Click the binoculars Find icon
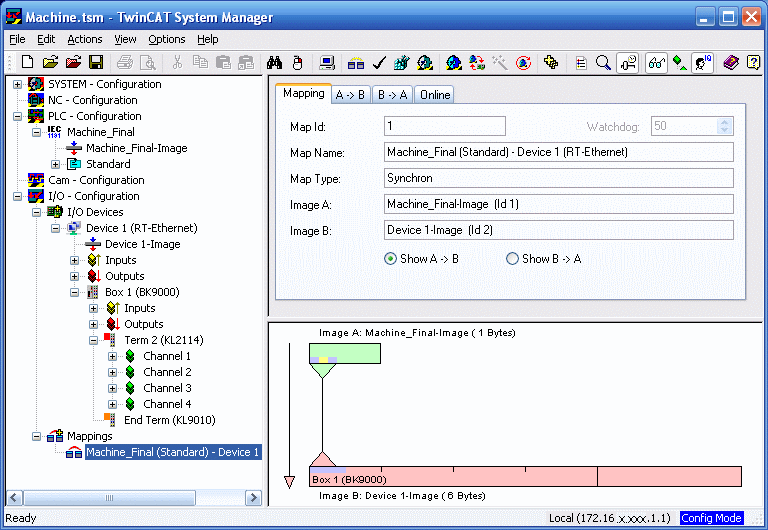 tap(274, 62)
